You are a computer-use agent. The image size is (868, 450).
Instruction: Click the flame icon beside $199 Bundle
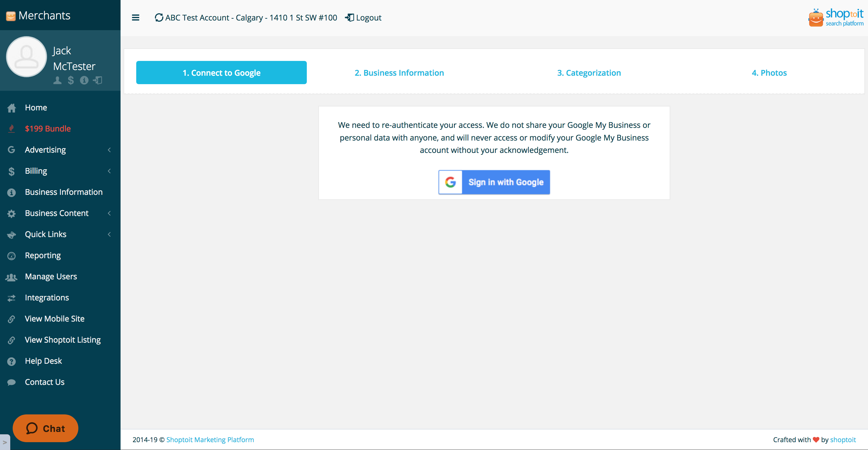coord(11,129)
